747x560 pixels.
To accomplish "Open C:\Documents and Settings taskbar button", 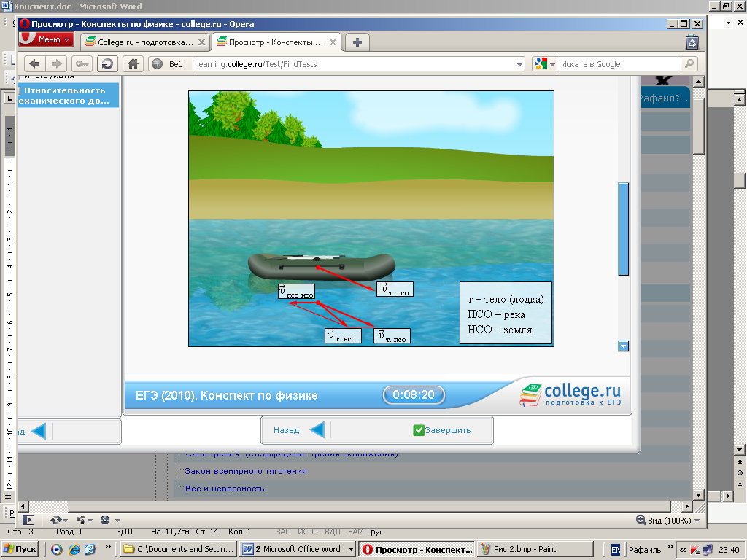I will 178,549.
